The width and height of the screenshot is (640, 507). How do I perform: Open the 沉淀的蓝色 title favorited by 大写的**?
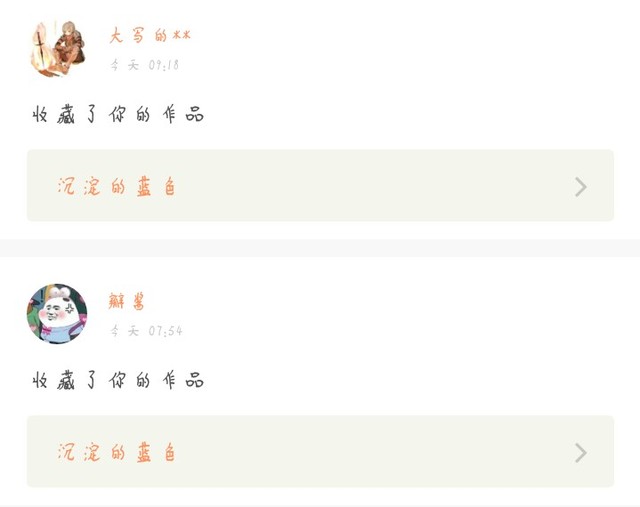point(116,187)
